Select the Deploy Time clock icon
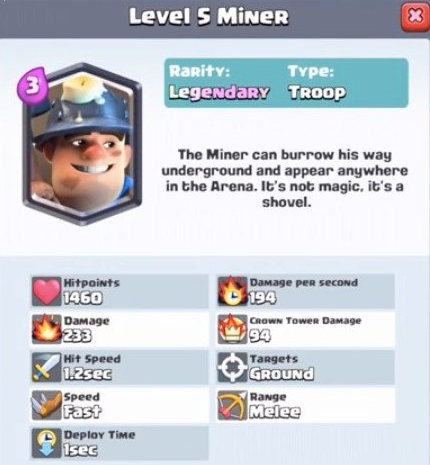The width and height of the screenshot is (430, 465). (47, 444)
